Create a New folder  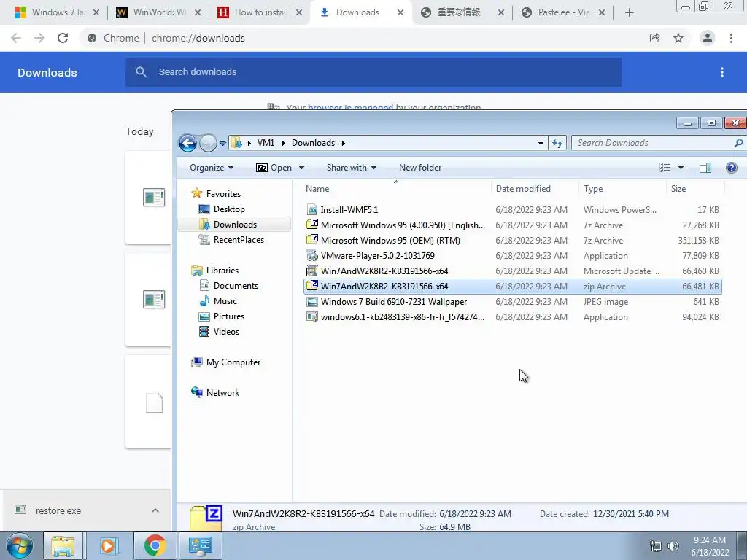click(x=420, y=168)
